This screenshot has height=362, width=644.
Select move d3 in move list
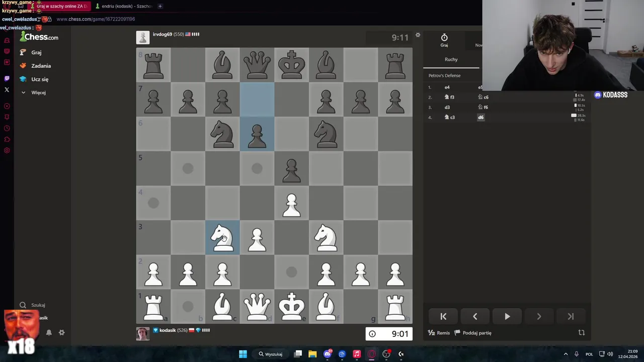pos(447,107)
